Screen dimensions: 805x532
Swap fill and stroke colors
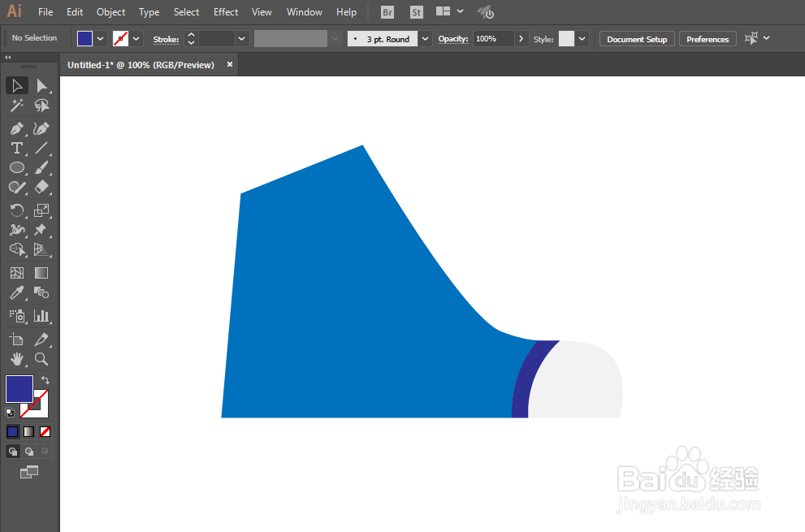(45, 380)
